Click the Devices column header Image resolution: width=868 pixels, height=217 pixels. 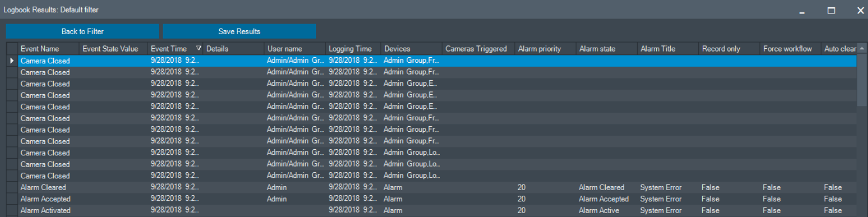pyautogui.click(x=412, y=49)
